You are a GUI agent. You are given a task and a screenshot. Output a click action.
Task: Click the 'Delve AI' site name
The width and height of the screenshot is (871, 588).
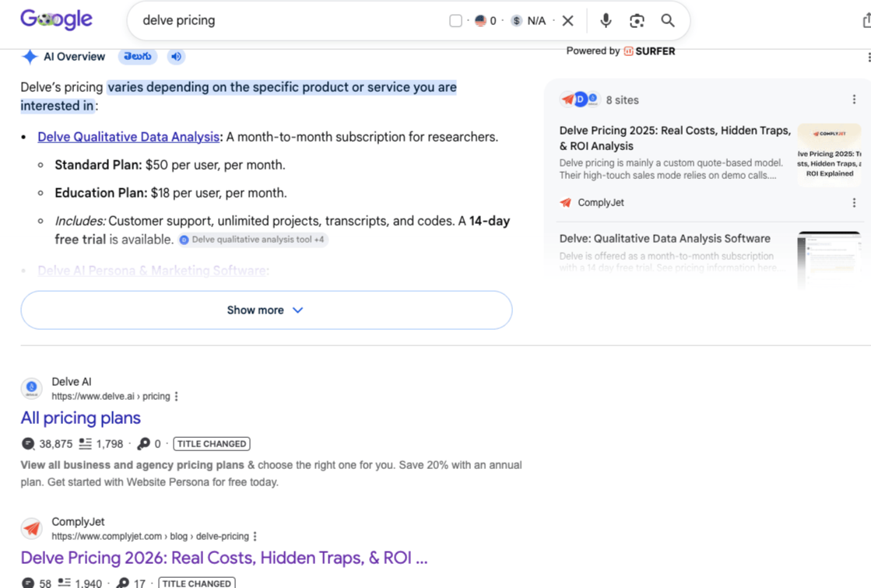[x=72, y=381]
